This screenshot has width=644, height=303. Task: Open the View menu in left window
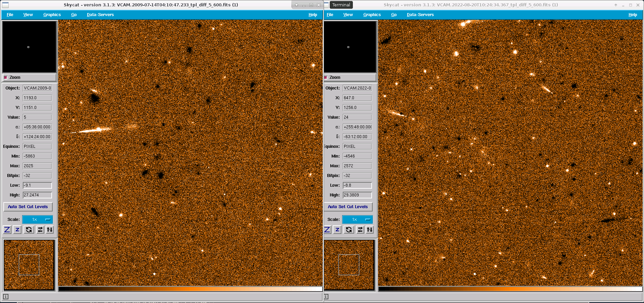coord(28,15)
